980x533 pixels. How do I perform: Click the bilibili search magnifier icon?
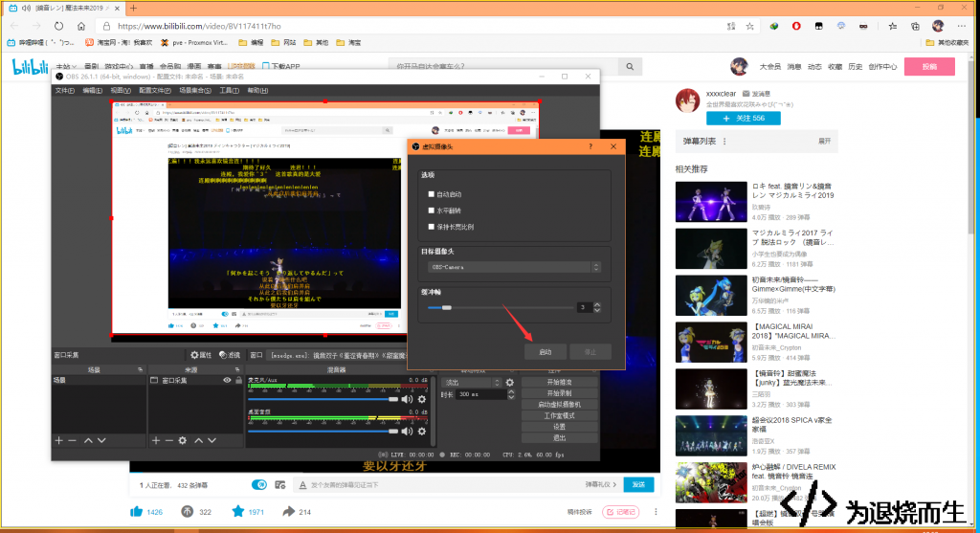click(630, 66)
